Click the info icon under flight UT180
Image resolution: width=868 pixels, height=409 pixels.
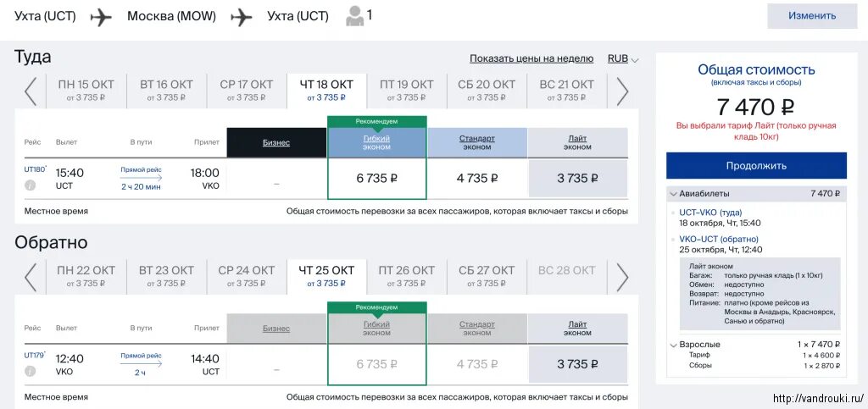tap(30, 185)
